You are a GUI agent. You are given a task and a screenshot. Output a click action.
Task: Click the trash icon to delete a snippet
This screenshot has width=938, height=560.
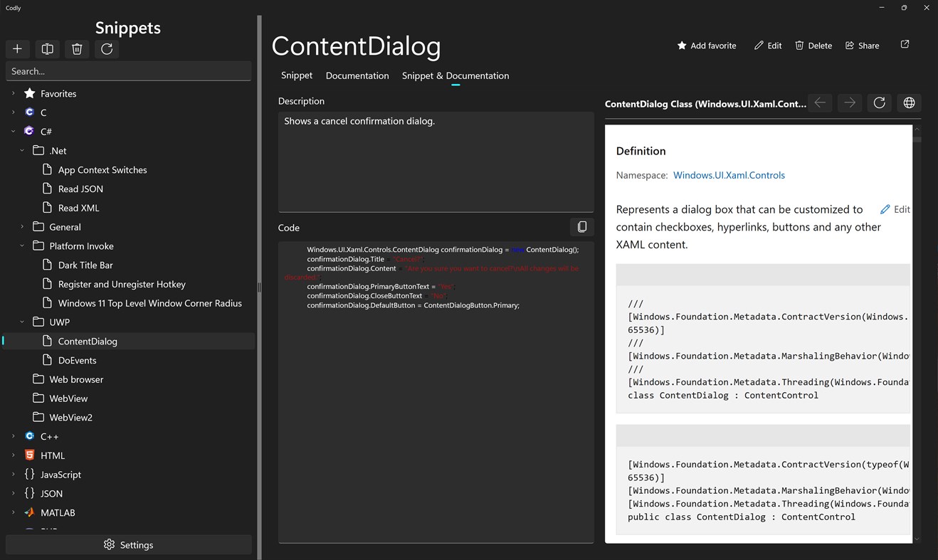coord(77,48)
